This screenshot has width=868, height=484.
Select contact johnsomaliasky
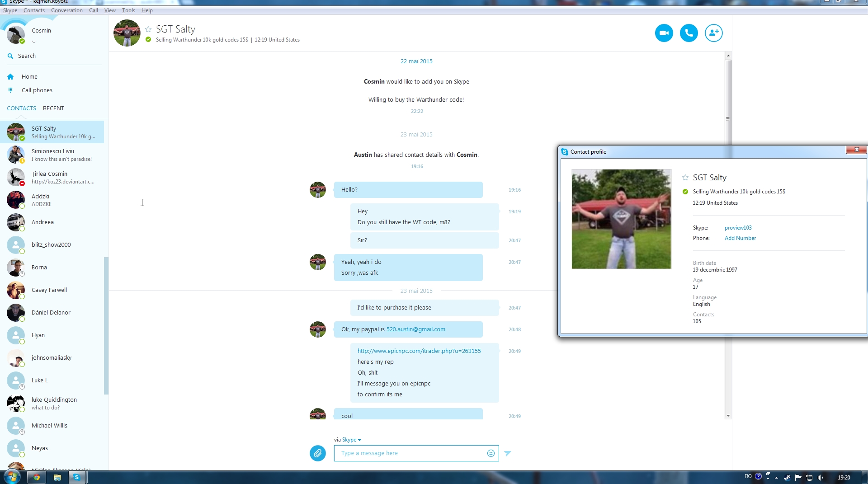pyautogui.click(x=52, y=358)
